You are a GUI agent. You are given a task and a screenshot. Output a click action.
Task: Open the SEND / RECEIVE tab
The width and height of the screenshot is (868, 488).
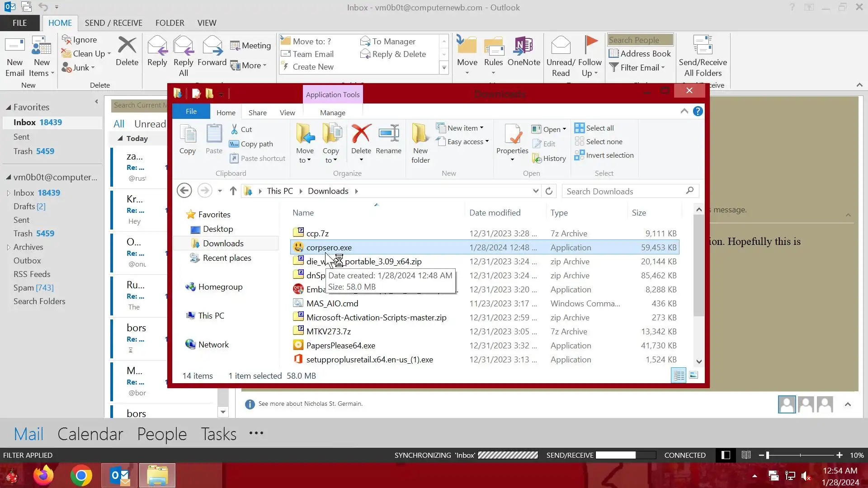click(113, 23)
